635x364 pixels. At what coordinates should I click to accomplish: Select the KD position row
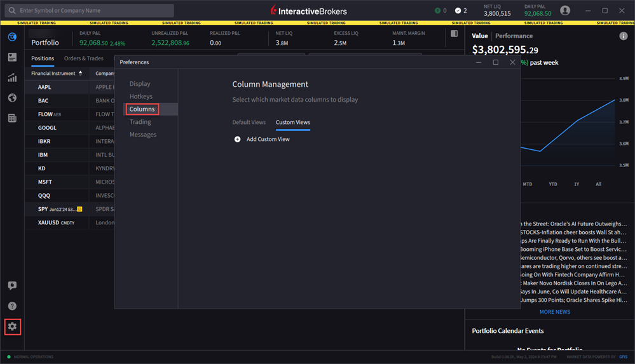coord(70,168)
